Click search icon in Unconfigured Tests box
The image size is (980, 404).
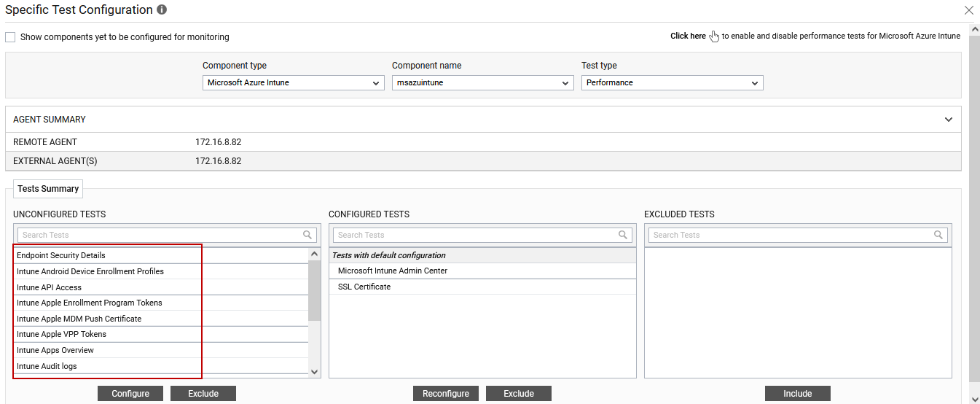[x=308, y=235]
